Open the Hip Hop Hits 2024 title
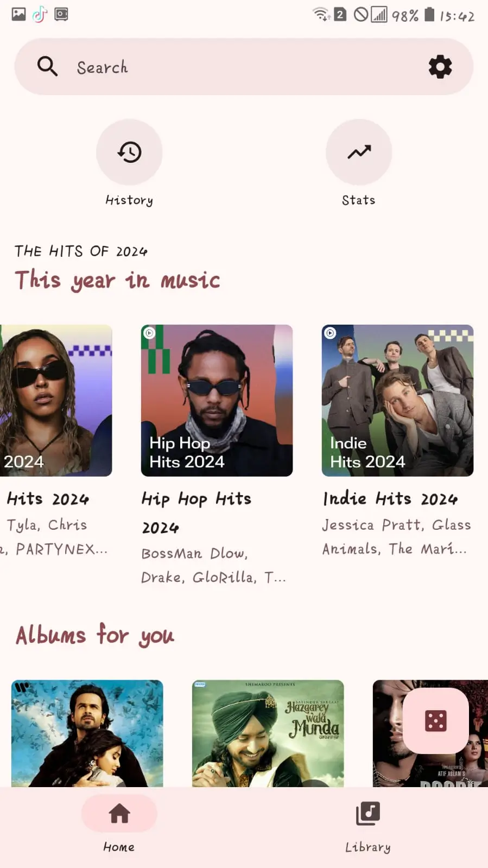Viewport: 488px width, 868px height. (197, 513)
